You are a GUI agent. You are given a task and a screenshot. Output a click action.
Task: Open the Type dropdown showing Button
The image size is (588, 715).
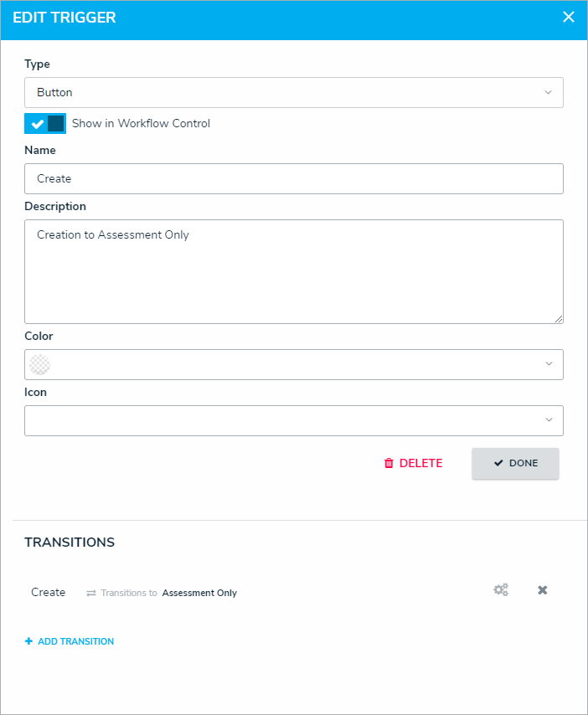point(293,92)
